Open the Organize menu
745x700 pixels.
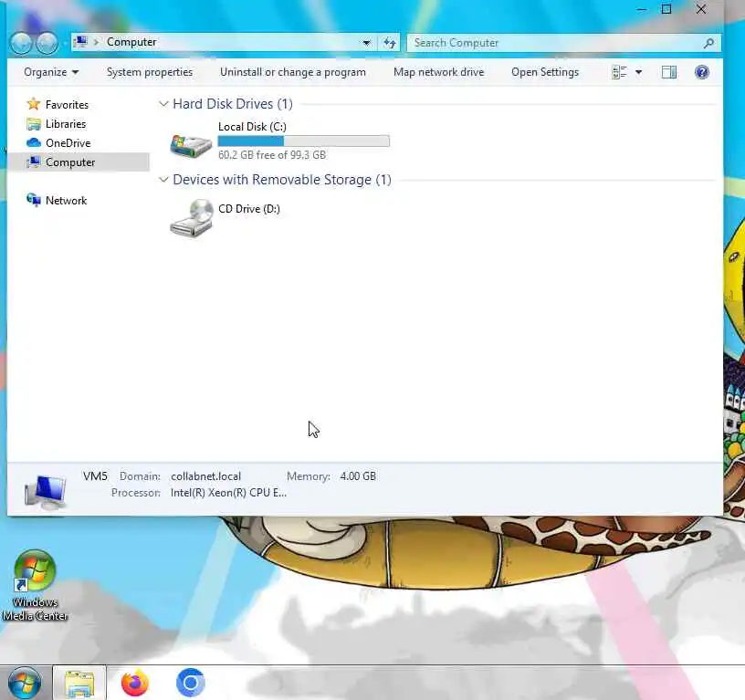[51, 72]
